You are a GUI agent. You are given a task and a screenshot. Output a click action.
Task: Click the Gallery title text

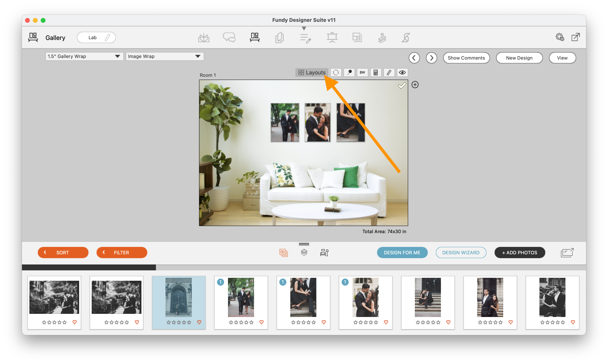coord(55,38)
